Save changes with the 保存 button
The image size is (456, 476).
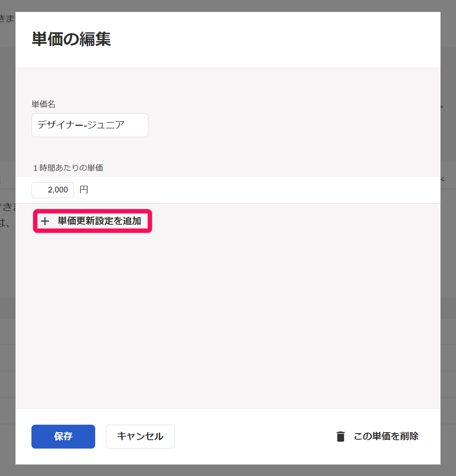(63, 437)
